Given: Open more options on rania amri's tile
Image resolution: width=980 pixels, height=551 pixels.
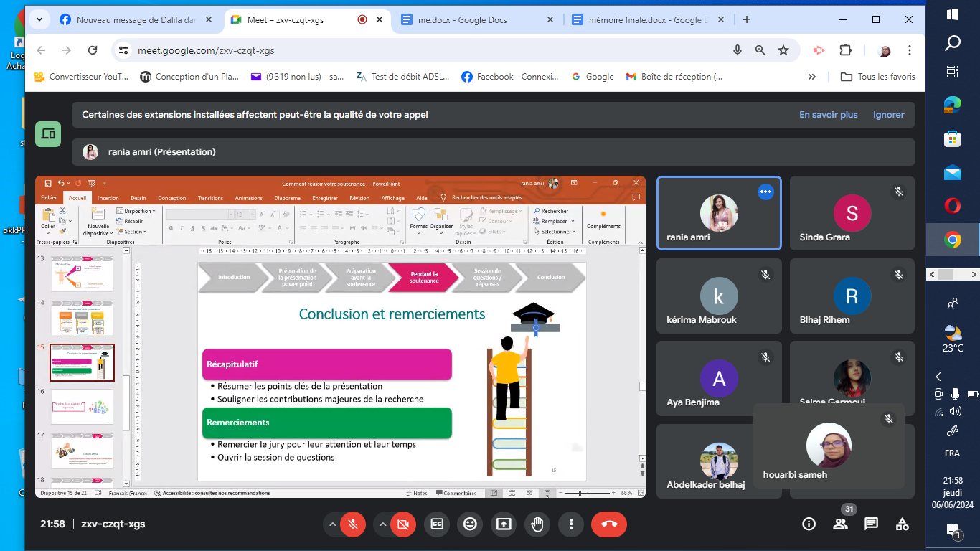Looking at the screenshot, I should click(765, 192).
